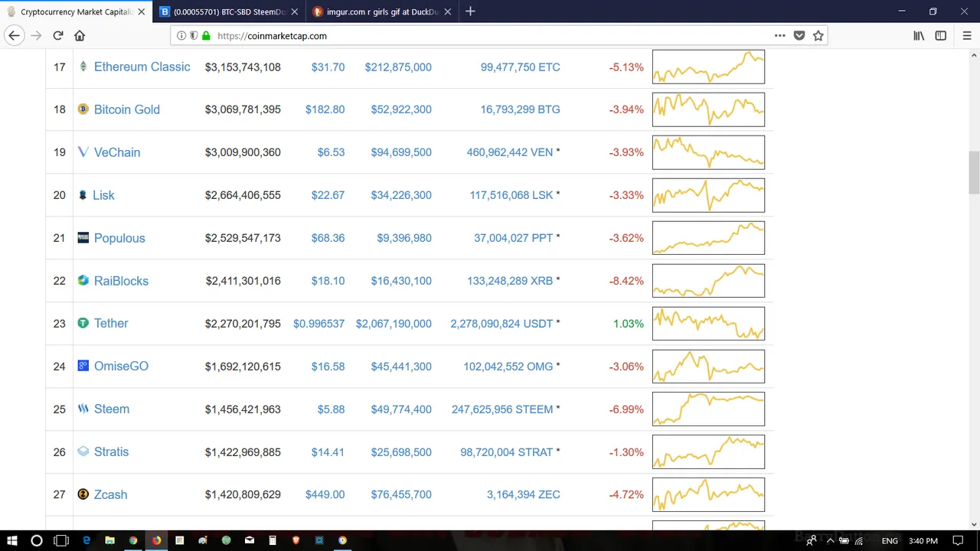This screenshot has width=980, height=551.
Task: Open the ENG language input switcher
Action: coord(890,540)
